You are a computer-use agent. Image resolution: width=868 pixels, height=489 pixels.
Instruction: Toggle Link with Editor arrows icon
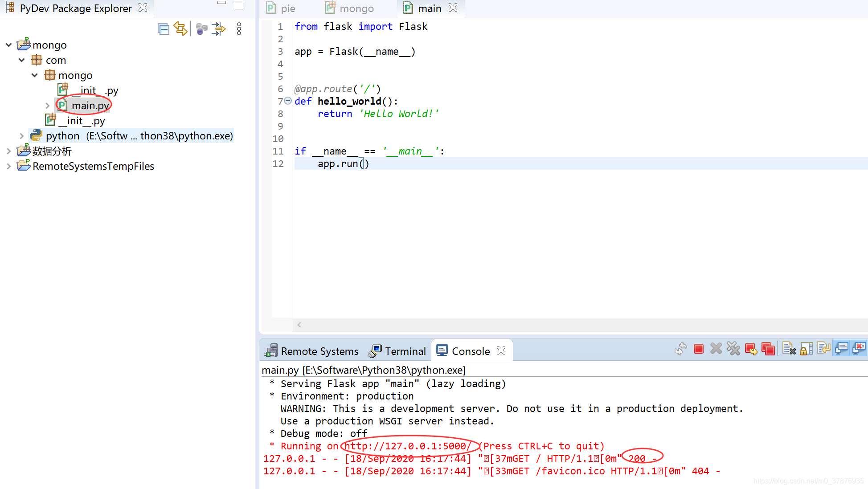[x=180, y=29]
